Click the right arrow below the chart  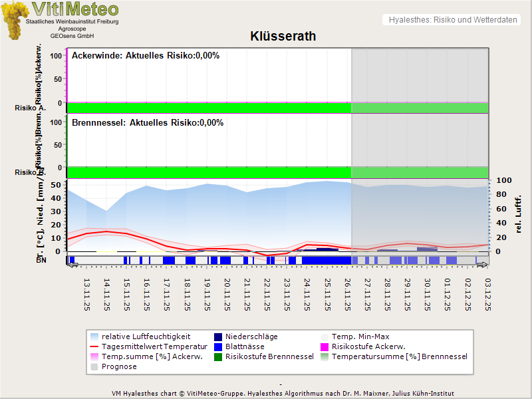coord(482,265)
